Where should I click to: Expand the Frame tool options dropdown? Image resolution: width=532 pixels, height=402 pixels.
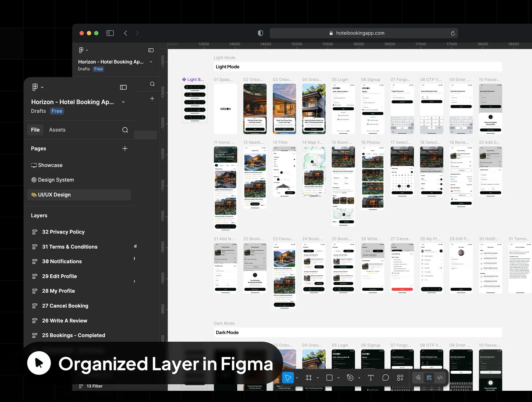[x=318, y=378]
